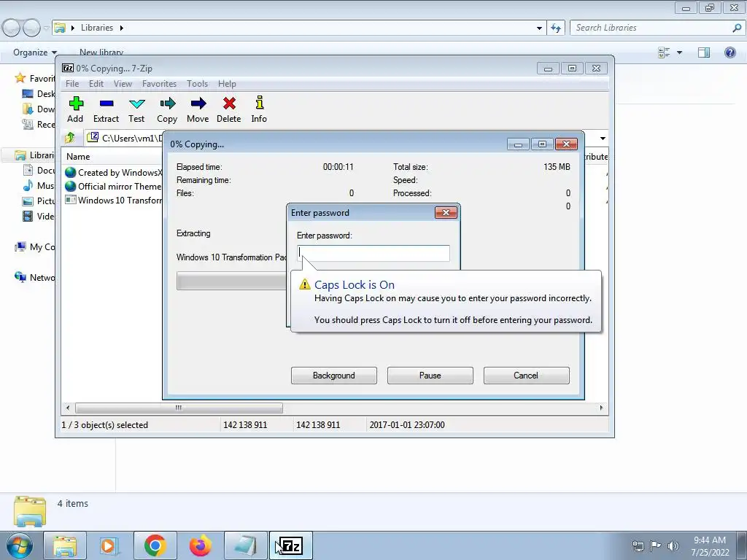Click the volume icon in system tray
The width and height of the screenshot is (747, 560).
pos(673,546)
